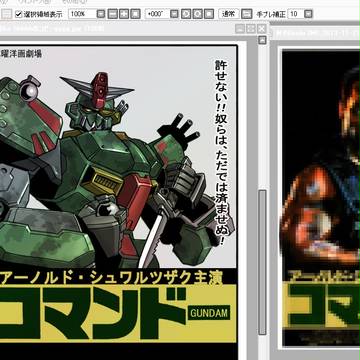Rotate the view clockwise

pos(198,14)
